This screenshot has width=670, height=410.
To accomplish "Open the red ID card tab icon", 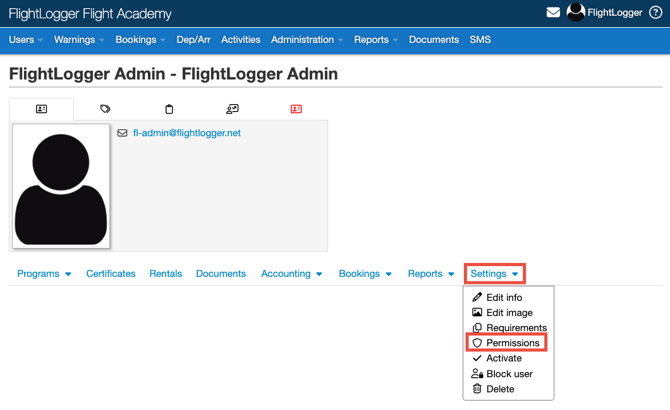I will (x=296, y=109).
